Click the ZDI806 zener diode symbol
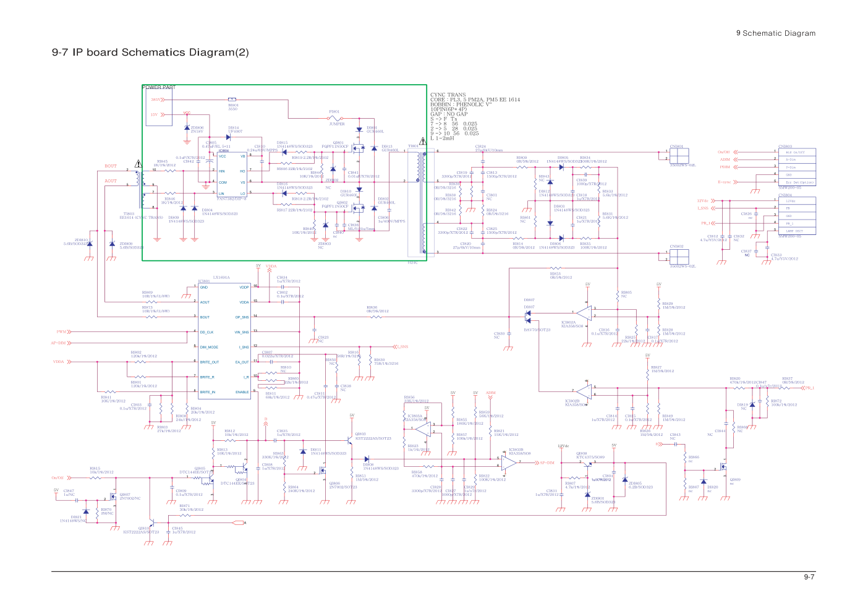 click(x=187, y=127)
